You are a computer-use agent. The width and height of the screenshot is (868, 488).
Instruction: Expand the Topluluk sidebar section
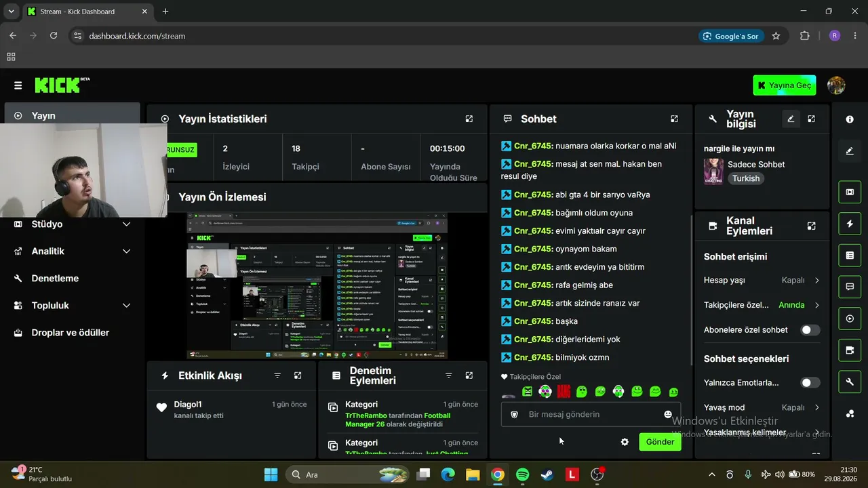(72, 306)
